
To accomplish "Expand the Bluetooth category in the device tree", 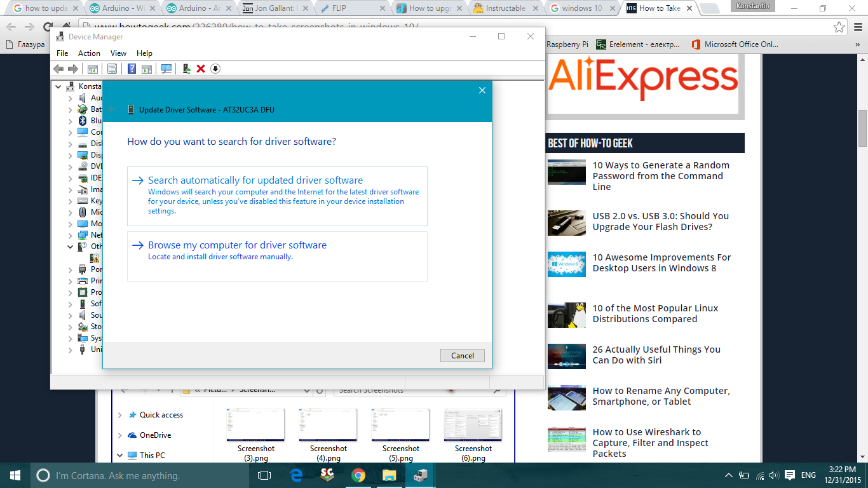I will point(71,120).
